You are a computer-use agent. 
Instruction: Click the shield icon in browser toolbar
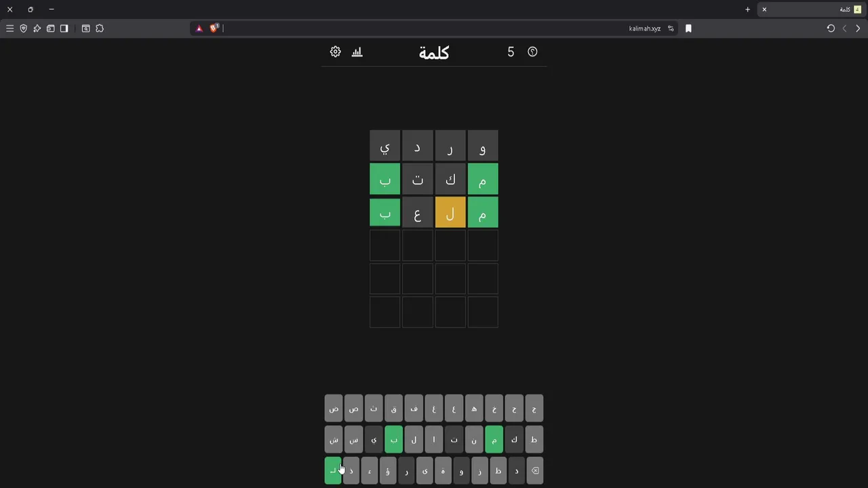[x=23, y=28]
